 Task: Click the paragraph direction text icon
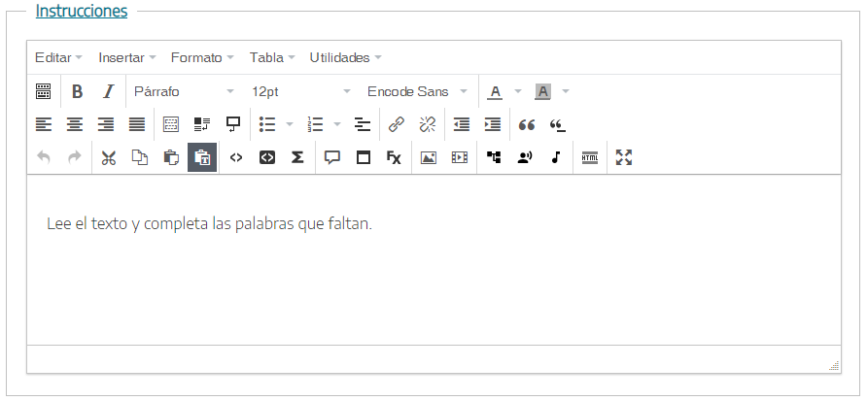click(202, 124)
